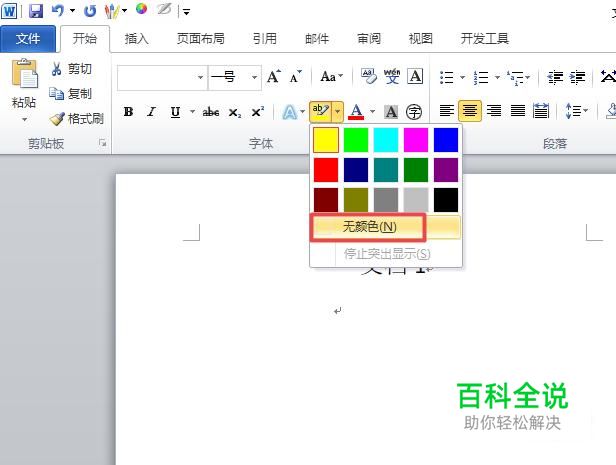The width and height of the screenshot is (616, 465).
Task: Click the Shrink Font icon
Action: coord(295,76)
